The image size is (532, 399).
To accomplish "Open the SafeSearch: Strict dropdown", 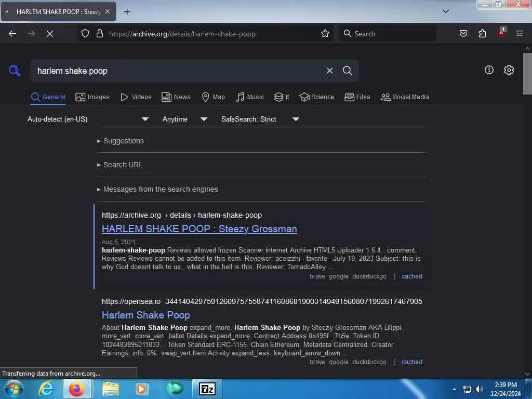I will (260, 119).
